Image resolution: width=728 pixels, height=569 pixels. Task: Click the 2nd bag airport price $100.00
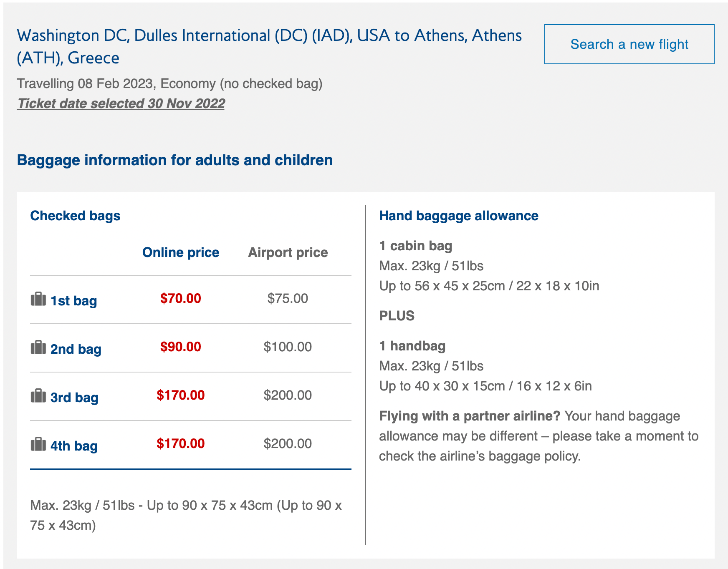[x=288, y=347]
